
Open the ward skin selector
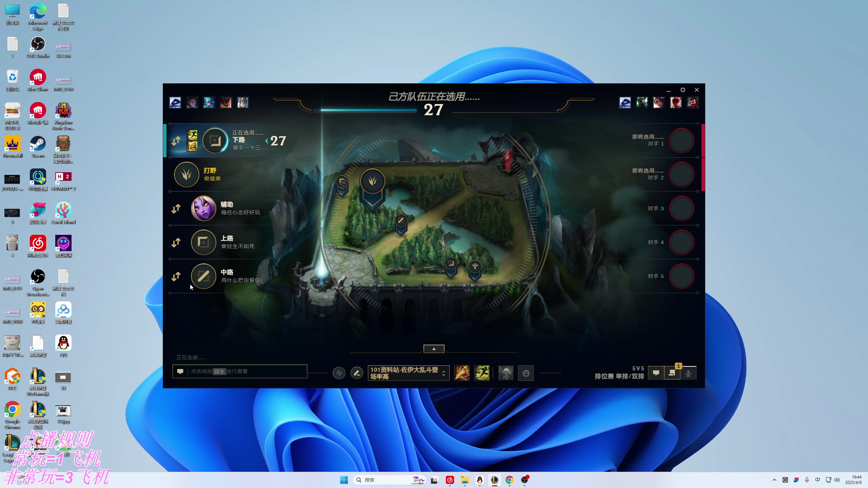tap(506, 373)
